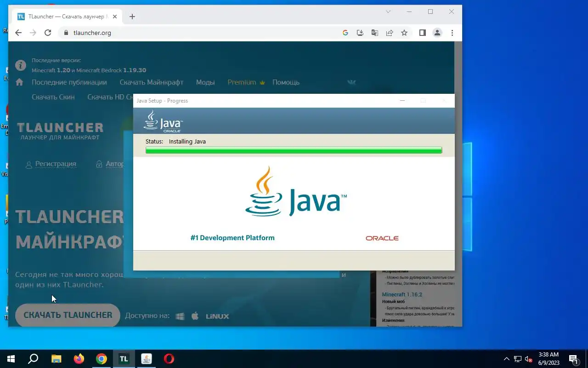This screenshot has width=588, height=368.
Task: Launch Firefox from taskbar
Action: pos(79,359)
